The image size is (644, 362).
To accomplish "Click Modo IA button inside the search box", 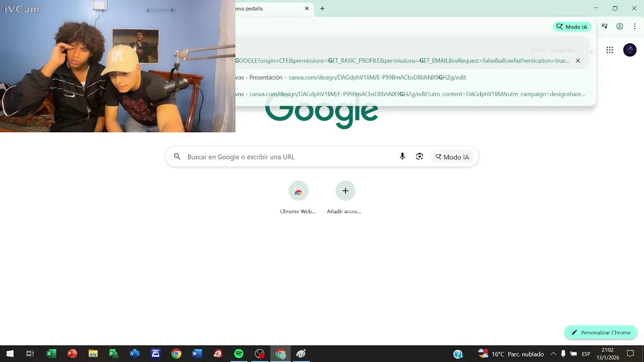I will [452, 157].
